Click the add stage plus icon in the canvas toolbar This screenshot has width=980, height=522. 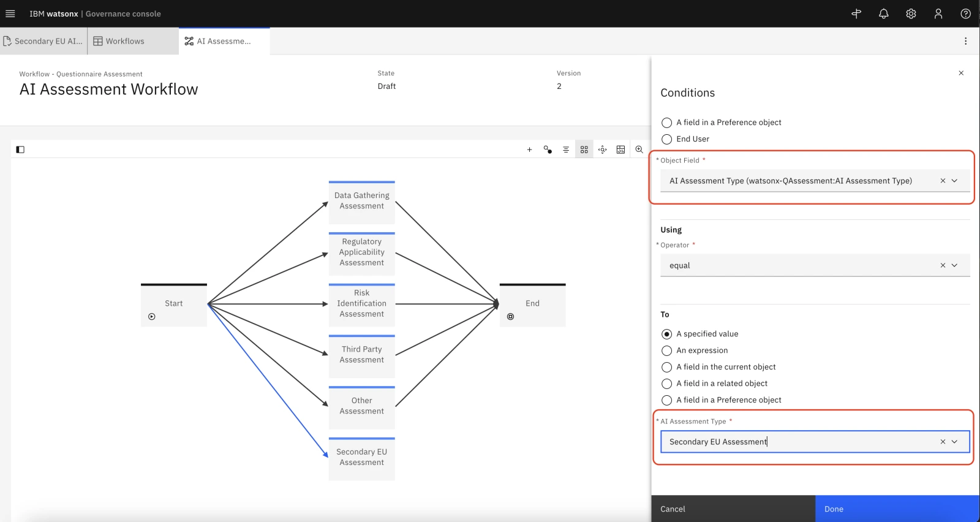(x=529, y=149)
